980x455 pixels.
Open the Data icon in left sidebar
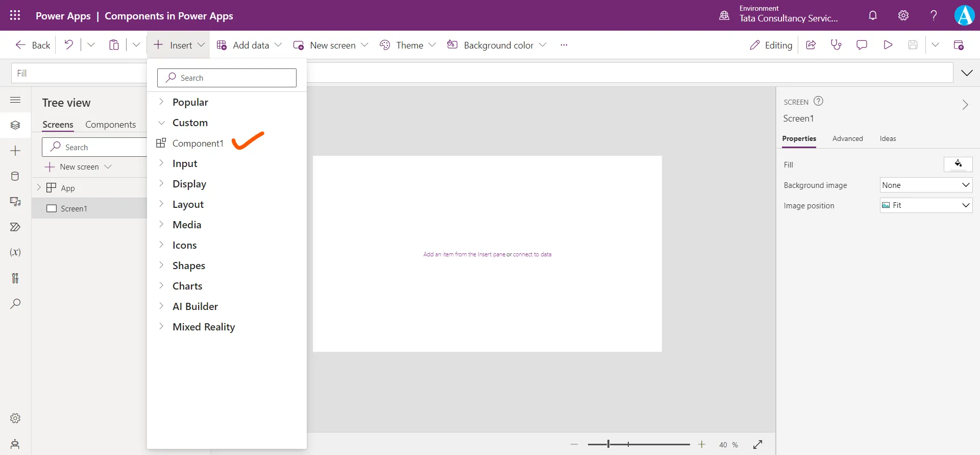tap(15, 176)
